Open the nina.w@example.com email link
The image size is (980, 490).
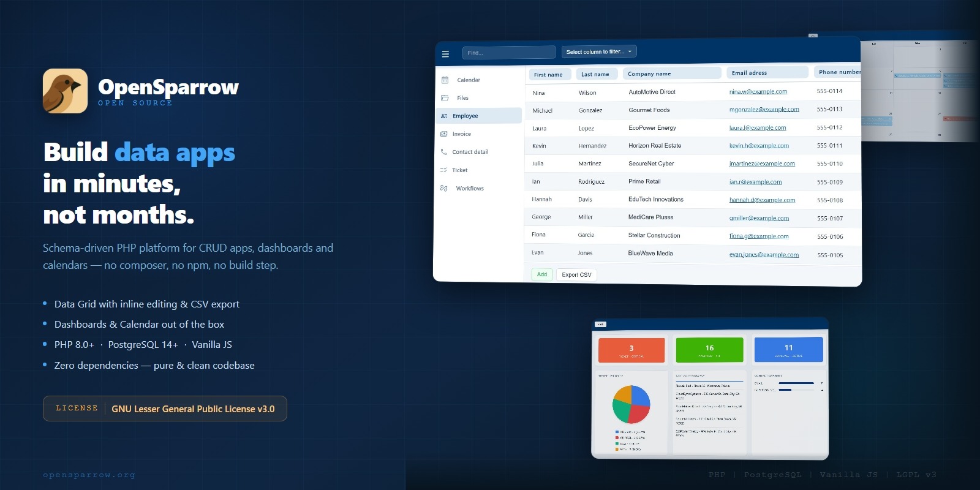tap(758, 92)
